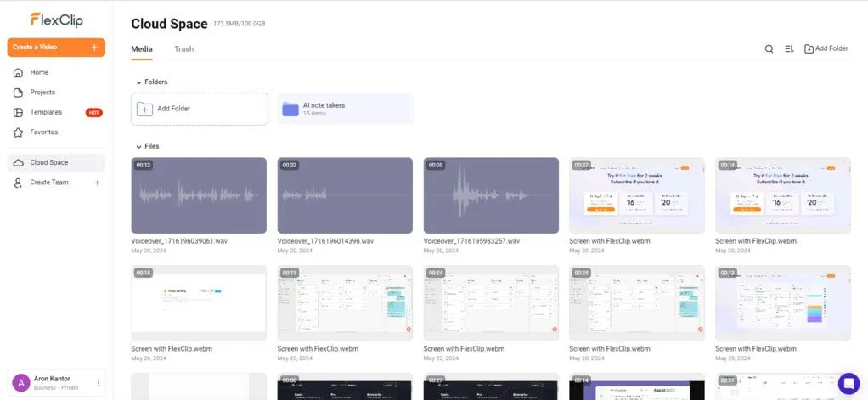
Task: Open account options three-dot menu
Action: (x=99, y=383)
